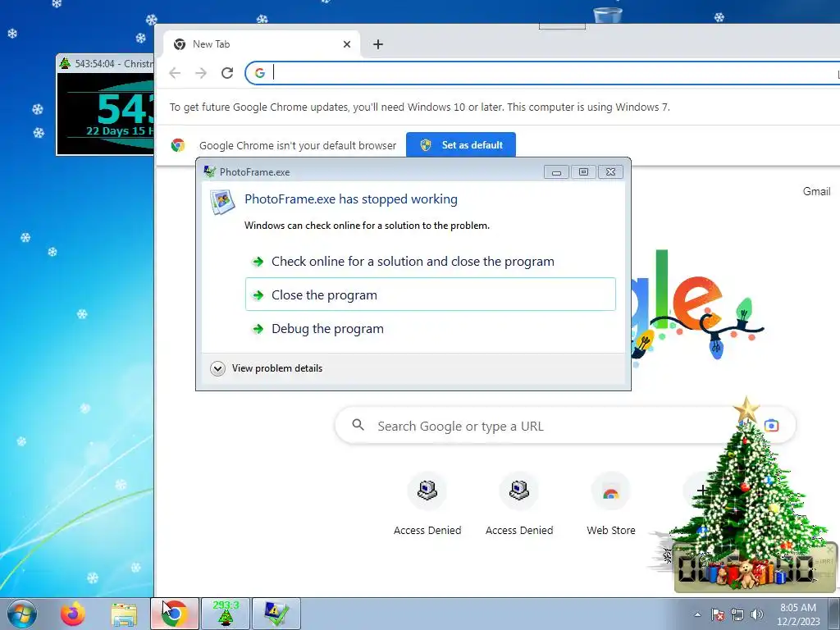
Task: Click the Google icon in the address bar
Action: [260, 73]
